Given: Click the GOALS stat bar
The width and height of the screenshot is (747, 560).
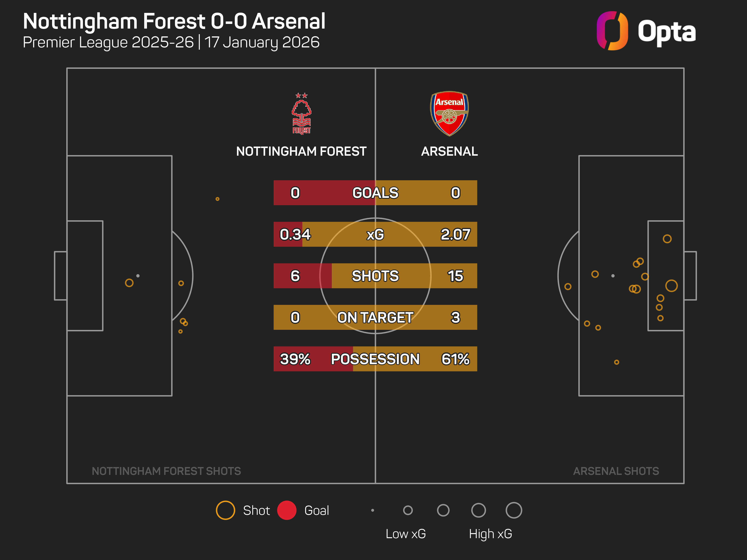Looking at the screenshot, I should (x=375, y=193).
